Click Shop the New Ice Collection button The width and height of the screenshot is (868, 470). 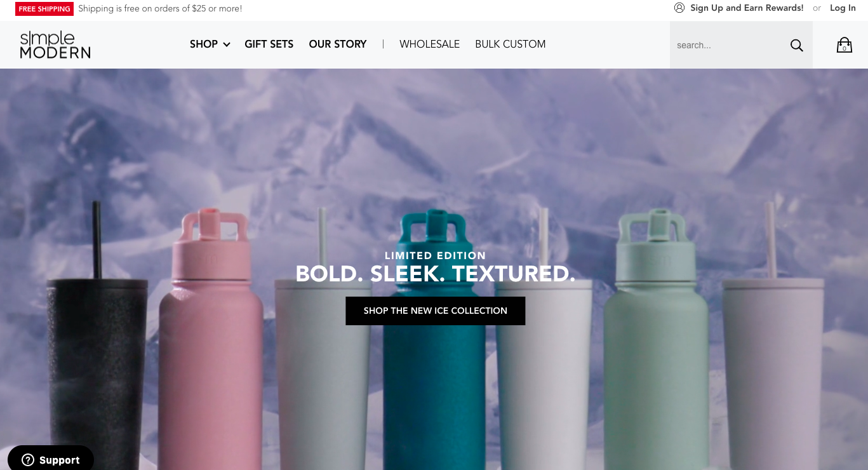(x=436, y=311)
